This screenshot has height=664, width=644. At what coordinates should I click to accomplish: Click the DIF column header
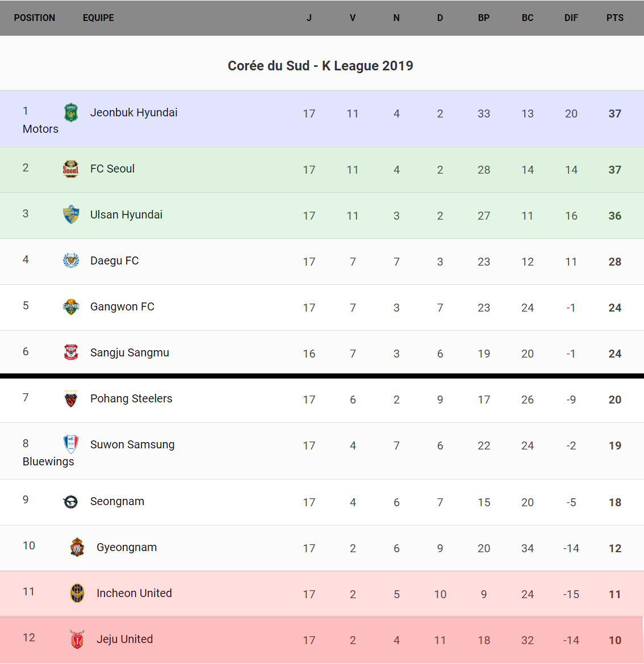(x=571, y=18)
